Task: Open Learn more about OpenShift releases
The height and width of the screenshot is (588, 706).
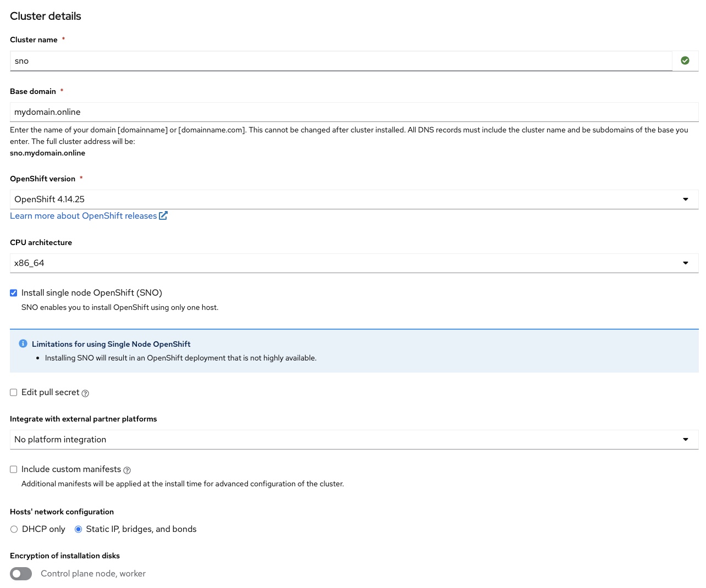Action: pos(82,215)
